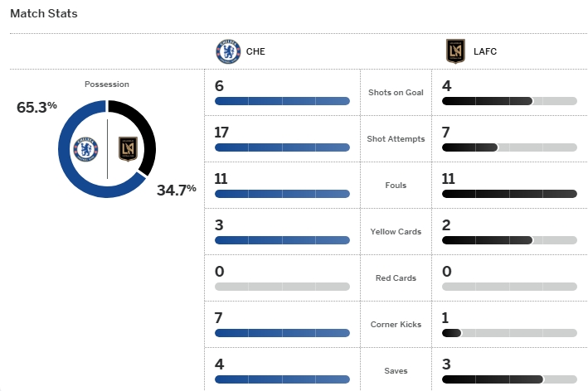Click LAFC's Shot Attempts black bar

(470, 147)
